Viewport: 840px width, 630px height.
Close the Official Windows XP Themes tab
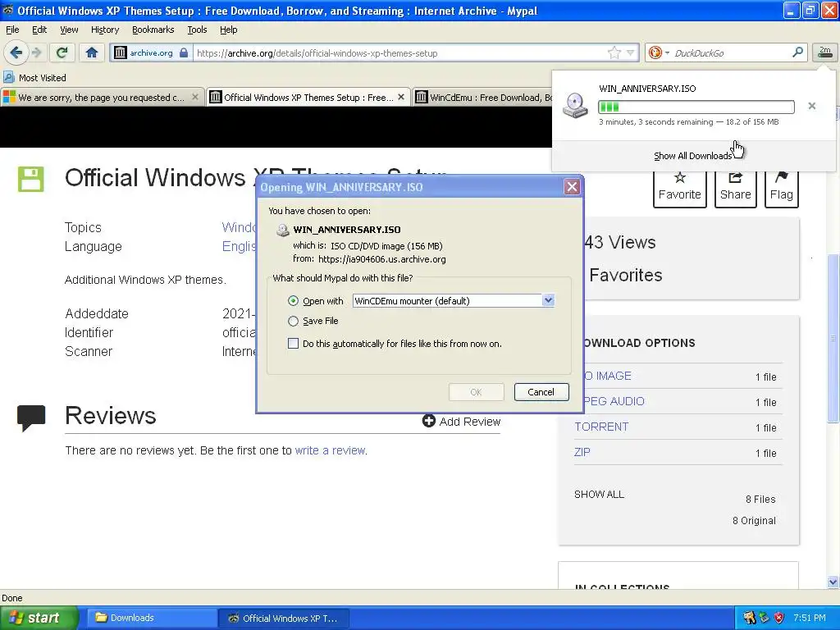(x=400, y=97)
